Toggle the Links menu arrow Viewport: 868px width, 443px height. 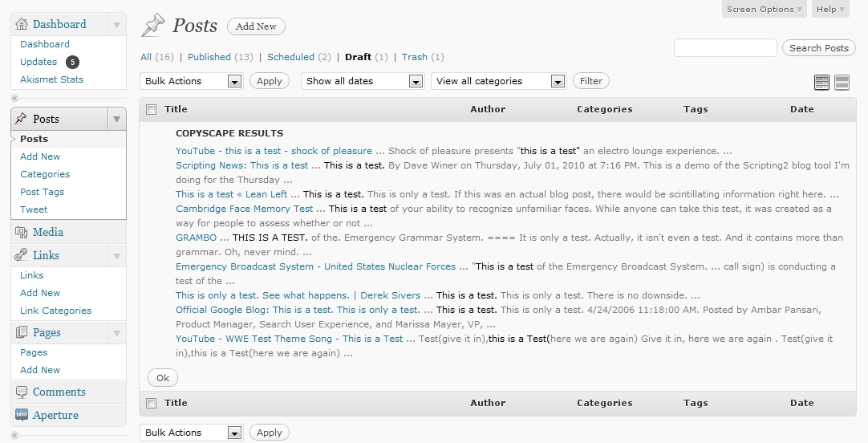click(x=116, y=256)
